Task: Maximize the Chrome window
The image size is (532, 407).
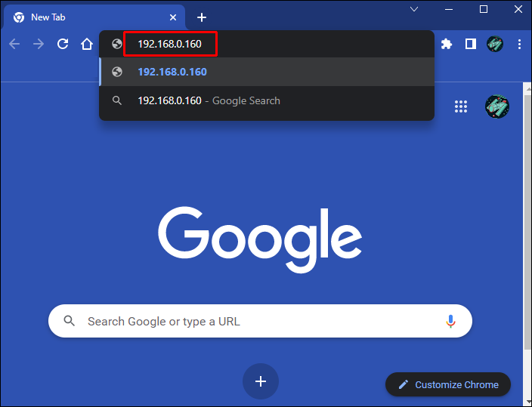Action: coord(484,9)
